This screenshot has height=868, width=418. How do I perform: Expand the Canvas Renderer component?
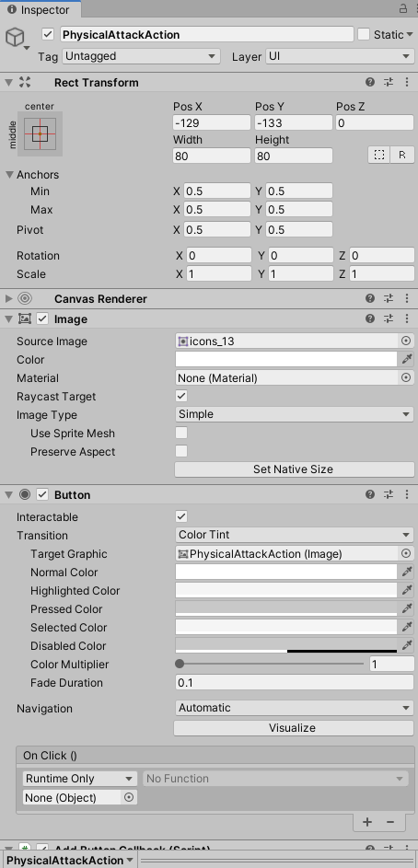(x=8, y=299)
